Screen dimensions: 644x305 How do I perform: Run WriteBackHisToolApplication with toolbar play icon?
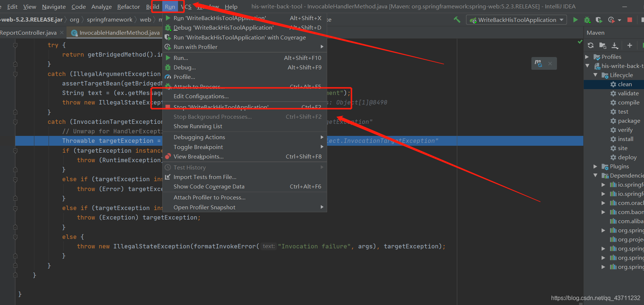pos(576,20)
